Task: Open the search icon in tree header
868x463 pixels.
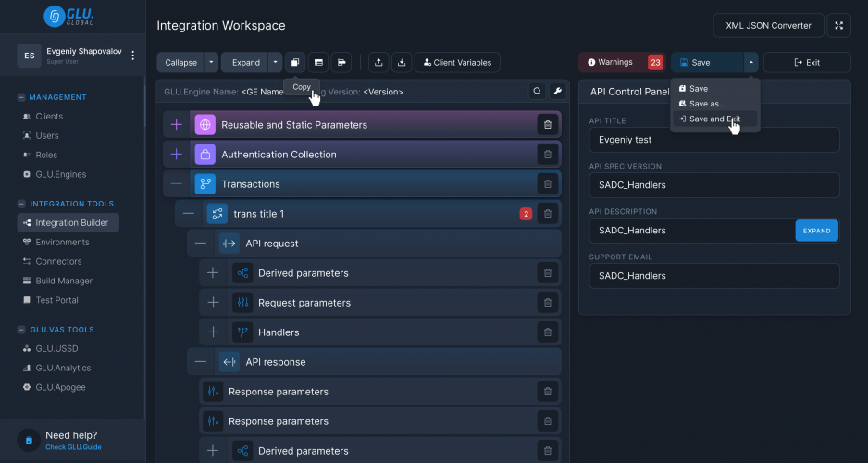Action: pyautogui.click(x=537, y=92)
